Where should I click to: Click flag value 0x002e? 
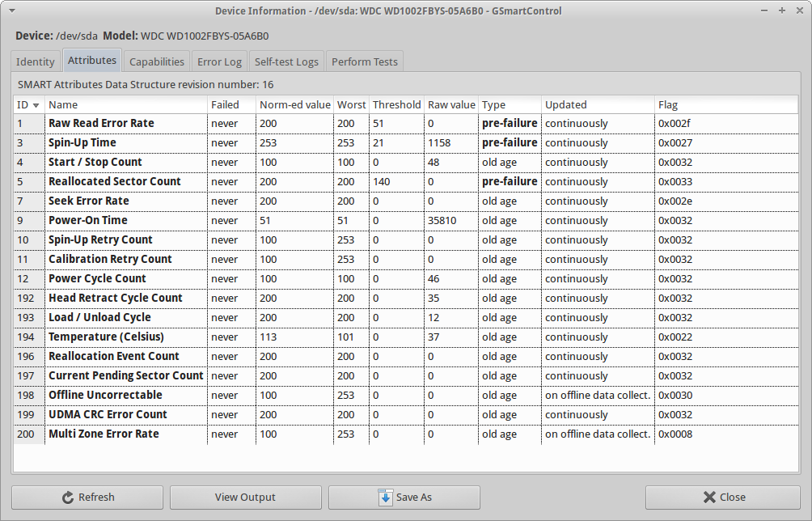click(675, 201)
